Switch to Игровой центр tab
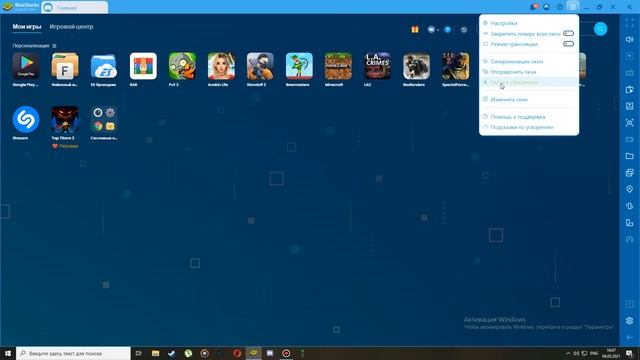 click(71, 27)
